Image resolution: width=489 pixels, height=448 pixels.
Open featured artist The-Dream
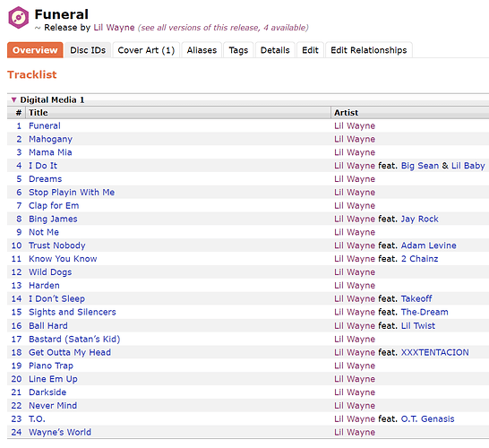[x=425, y=312]
